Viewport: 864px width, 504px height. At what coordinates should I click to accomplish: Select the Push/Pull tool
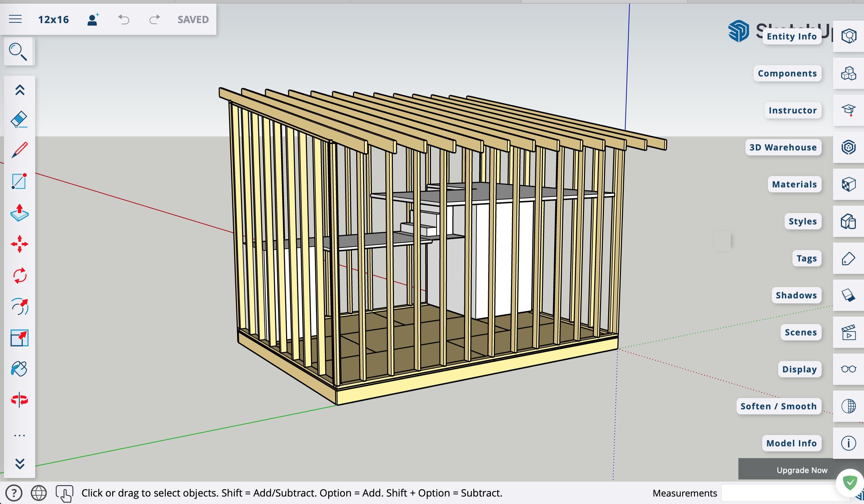pyautogui.click(x=19, y=213)
